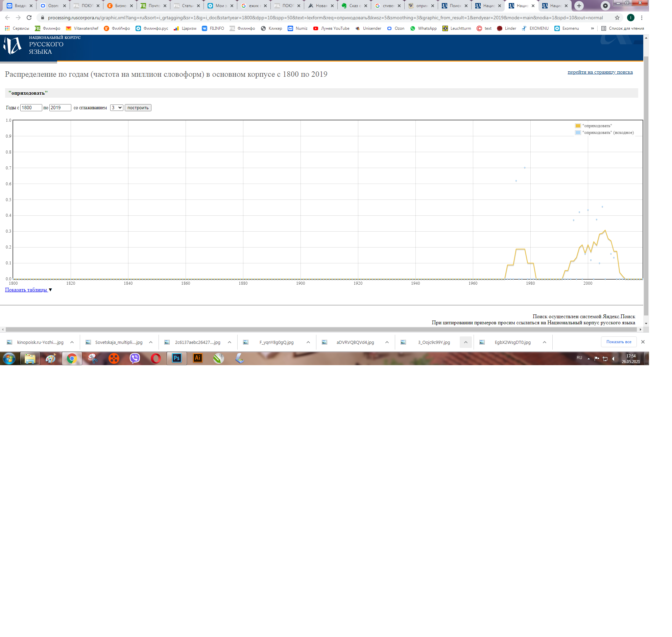
Task: Open Adobe Illustrator taskbar icon
Action: coord(197,358)
